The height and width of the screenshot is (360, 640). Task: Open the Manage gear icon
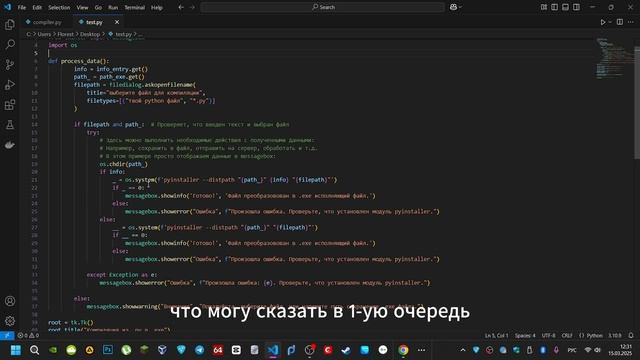[10, 321]
